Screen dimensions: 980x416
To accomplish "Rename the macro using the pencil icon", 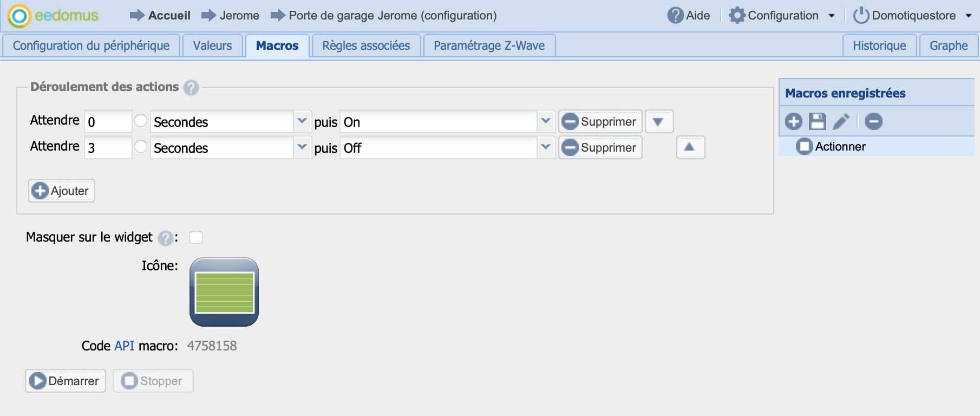I will (x=841, y=121).
